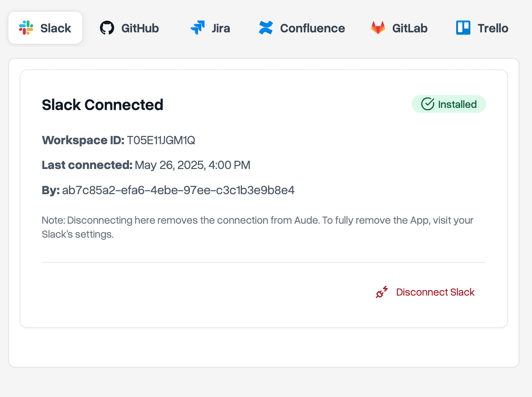The image size is (532, 397).
Task: Open the Trello tab
Action: pyautogui.click(x=482, y=28)
